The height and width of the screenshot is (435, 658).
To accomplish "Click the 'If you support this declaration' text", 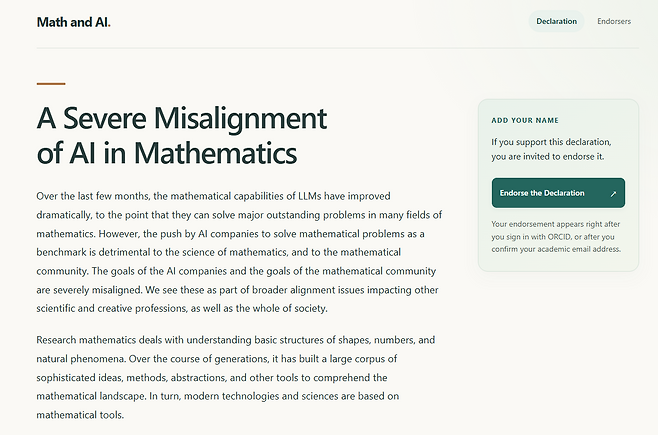I will pyautogui.click(x=551, y=142).
